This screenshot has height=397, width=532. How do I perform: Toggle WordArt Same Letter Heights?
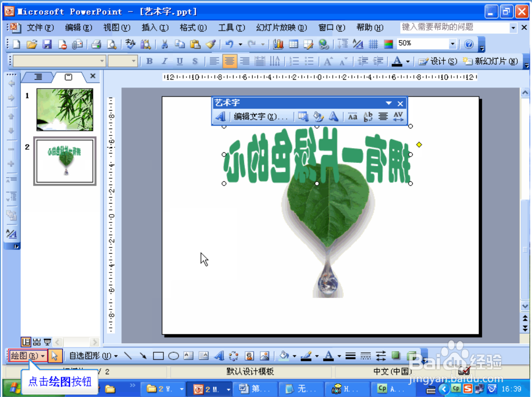pos(353,117)
